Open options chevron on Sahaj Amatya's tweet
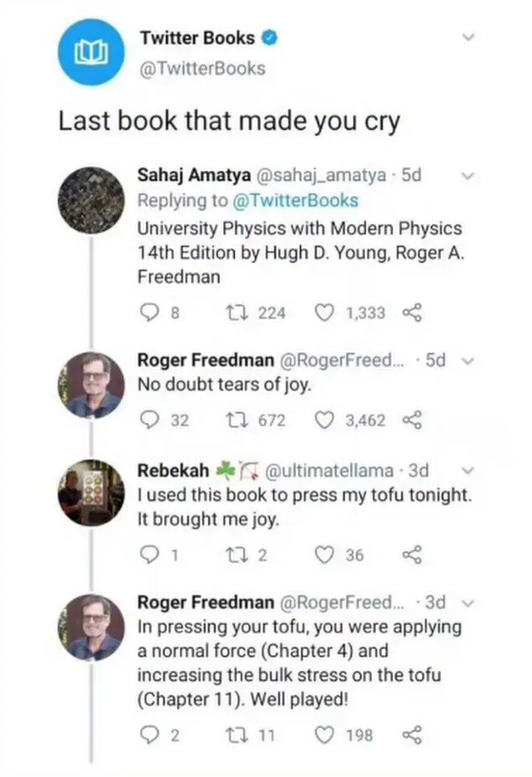This screenshot has height=777, width=532. click(467, 176)
